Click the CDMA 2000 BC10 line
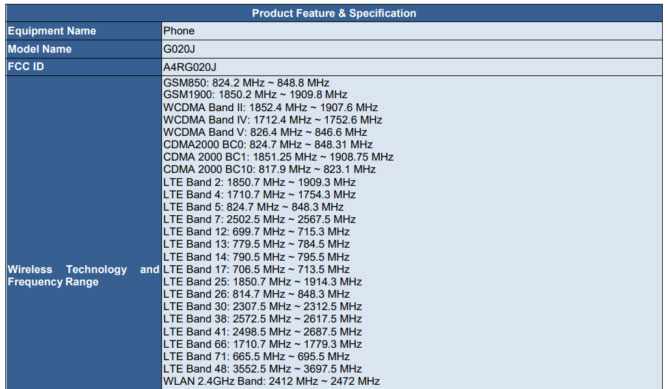Viewport: 668px width, 389px height. coord(270,170)
